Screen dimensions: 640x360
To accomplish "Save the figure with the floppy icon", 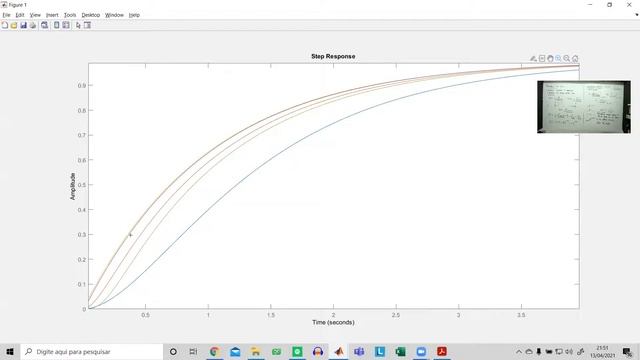I will coord(23,25).
